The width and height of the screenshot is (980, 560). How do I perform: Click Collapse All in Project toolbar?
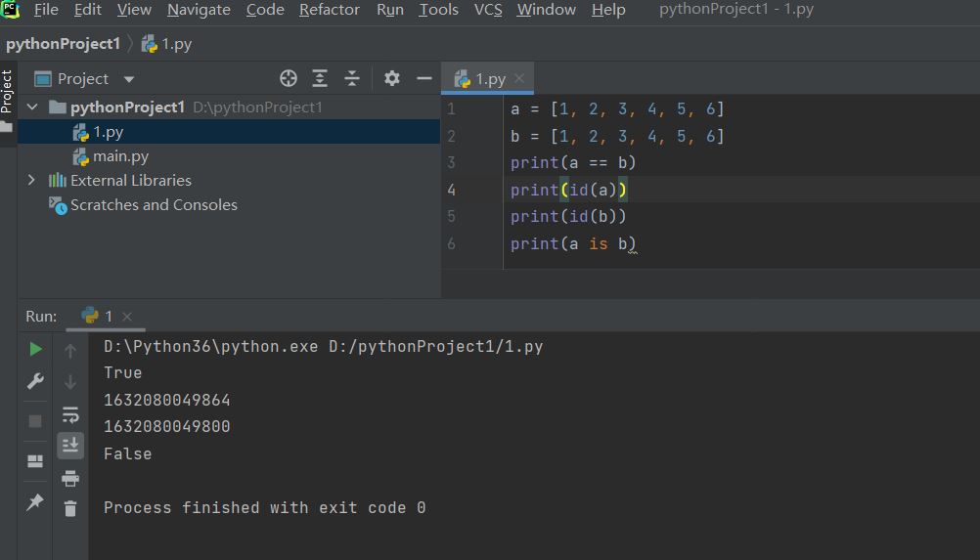[x=352, y=78]
